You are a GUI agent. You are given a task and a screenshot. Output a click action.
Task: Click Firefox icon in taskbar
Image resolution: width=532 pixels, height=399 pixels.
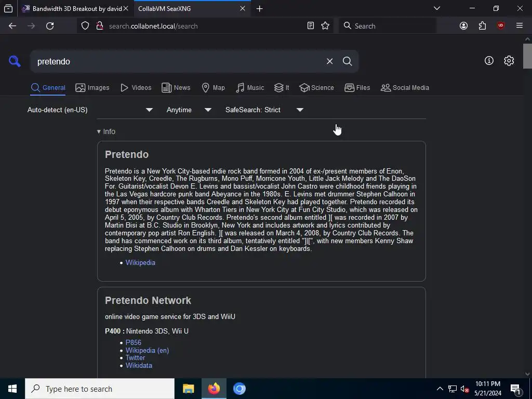214,389
